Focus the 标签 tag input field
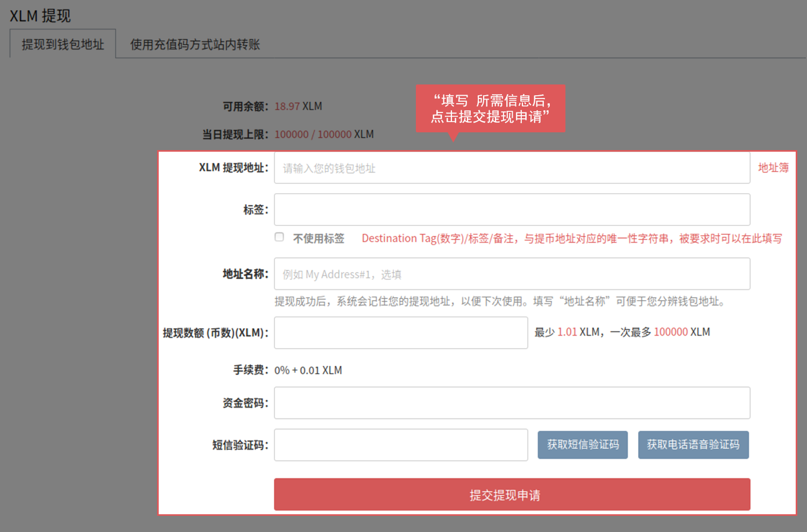 [x=512, y=210]
